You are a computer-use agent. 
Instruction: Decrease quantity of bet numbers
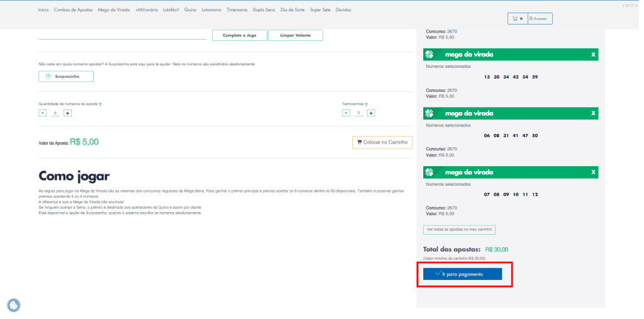tap(43, 113)
